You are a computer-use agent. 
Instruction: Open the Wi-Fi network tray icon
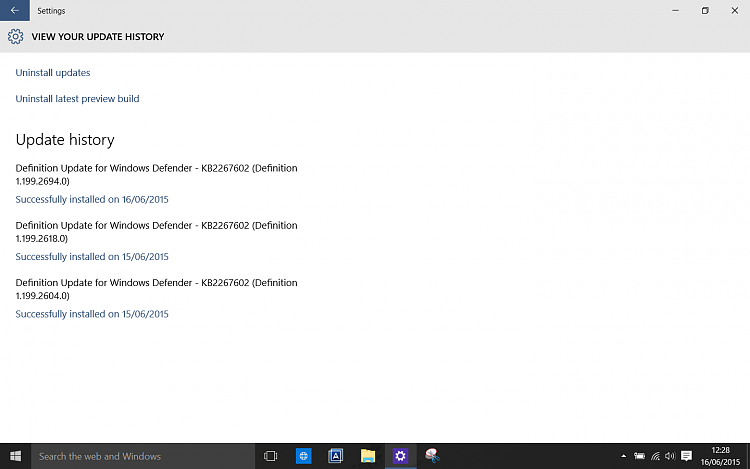click(x=655, y=456)
